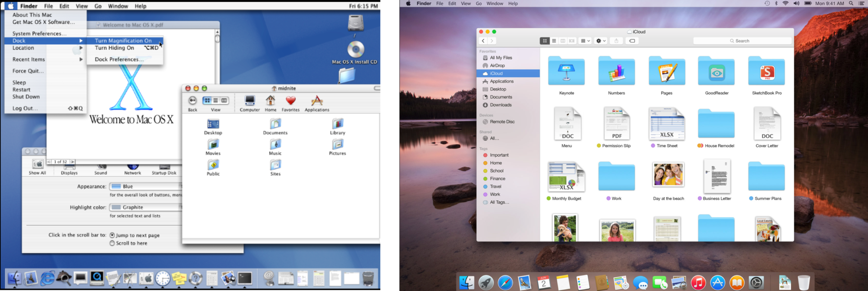Click Show All in System Preferences window
The width and height of the screenshot is (868, 291).
(x=37, y=167)
